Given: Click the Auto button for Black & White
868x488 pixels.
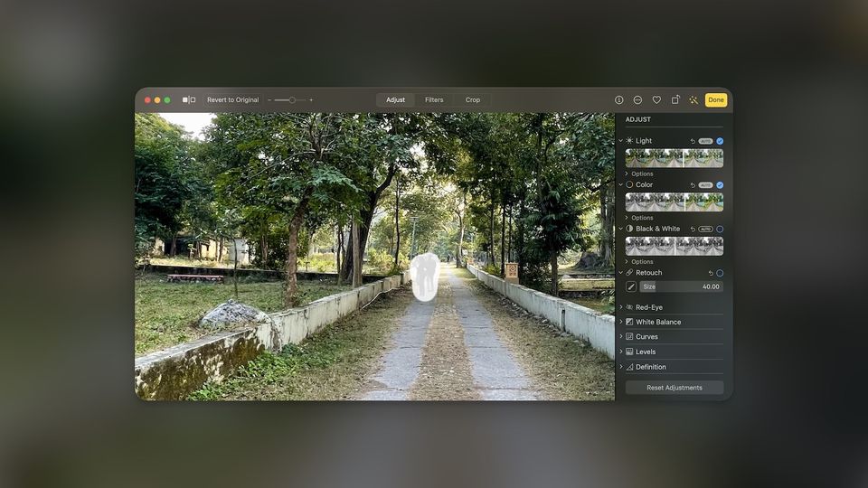Looking at the screenshot, I should [x=705, y=229].
